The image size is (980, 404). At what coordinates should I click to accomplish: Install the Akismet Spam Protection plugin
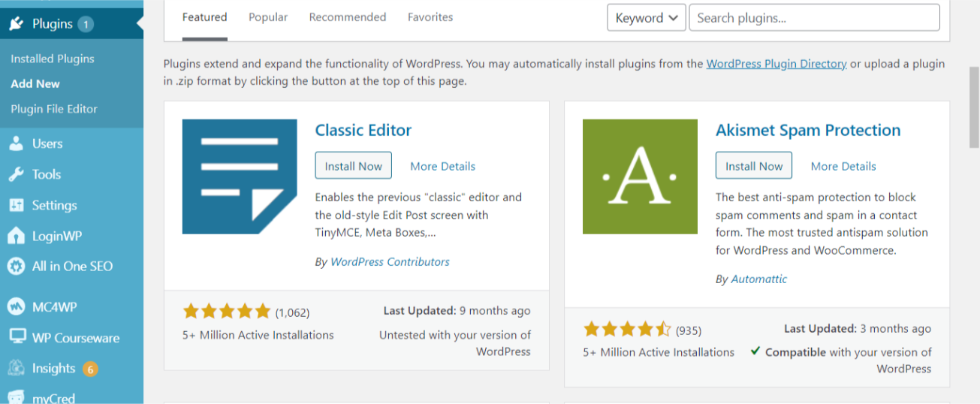(x=754, y=166)
